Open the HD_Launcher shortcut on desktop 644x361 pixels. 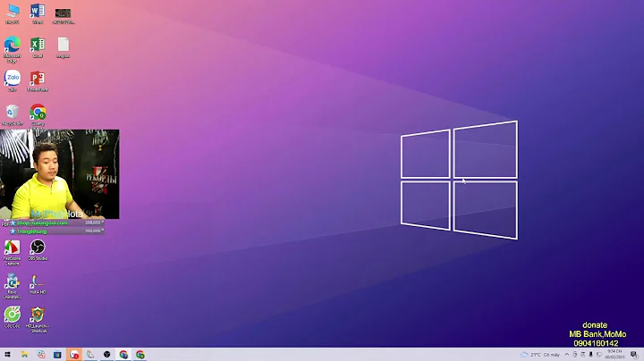pos(38,320)
